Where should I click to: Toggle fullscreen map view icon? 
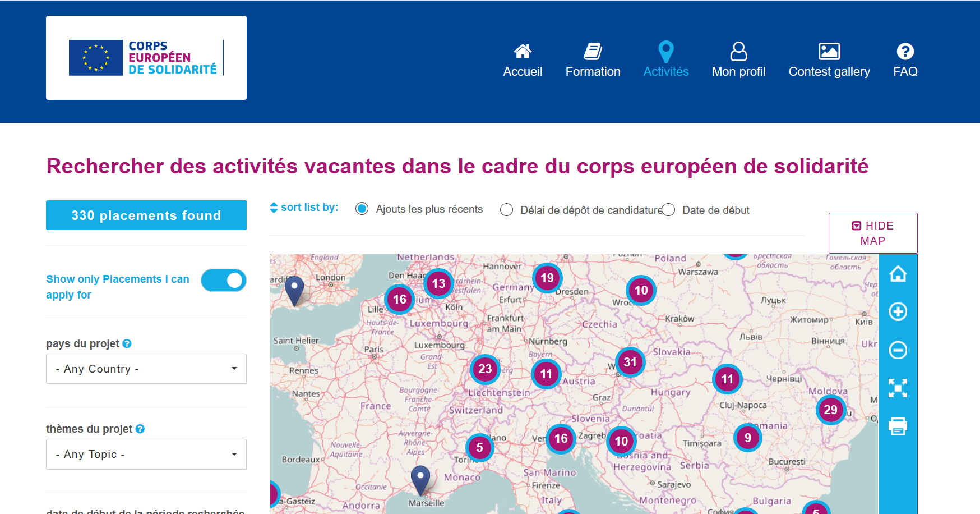[x=898, y=388]
